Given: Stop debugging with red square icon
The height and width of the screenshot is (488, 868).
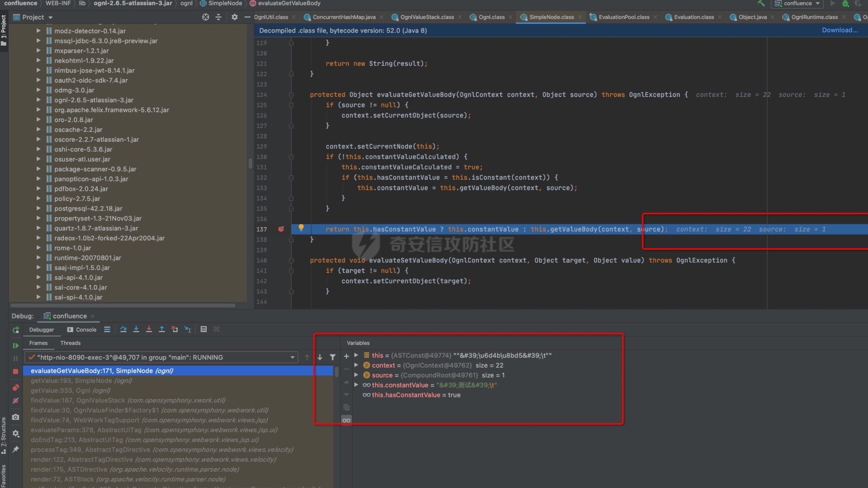Looking at the screenshot, I should point(16,371).
